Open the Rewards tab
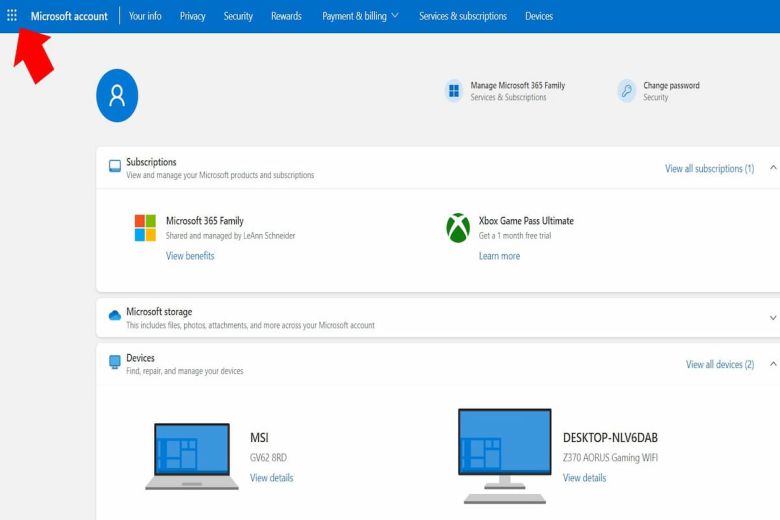Image resolution: width=780 pixels, height=520 pixels. 286,16
